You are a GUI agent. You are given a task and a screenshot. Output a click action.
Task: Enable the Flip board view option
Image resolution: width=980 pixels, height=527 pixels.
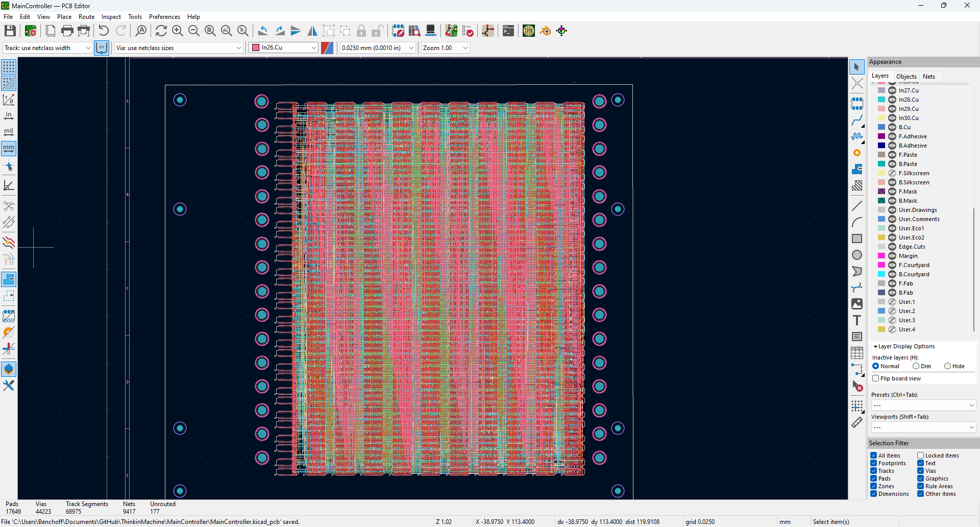click(x=876, y=378)
